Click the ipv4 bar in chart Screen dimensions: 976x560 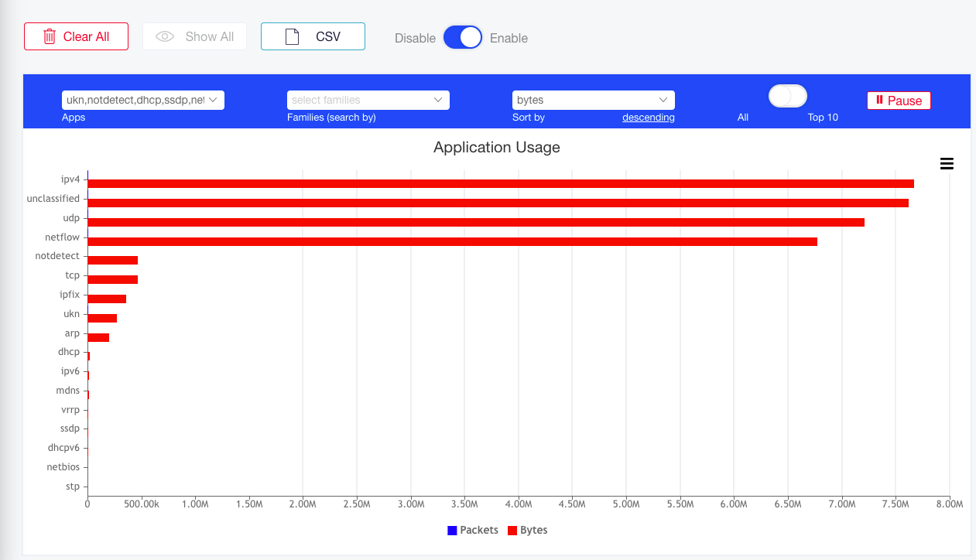tap(501, 183)
